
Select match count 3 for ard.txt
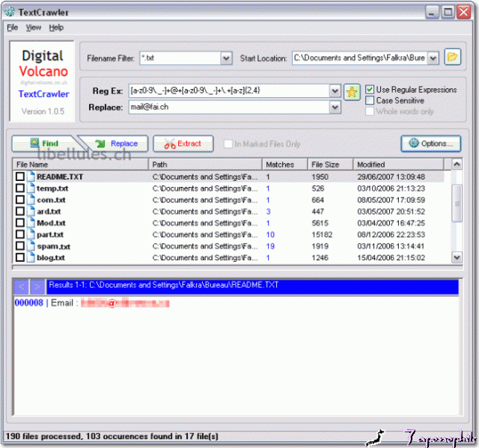tap(268, 211)
